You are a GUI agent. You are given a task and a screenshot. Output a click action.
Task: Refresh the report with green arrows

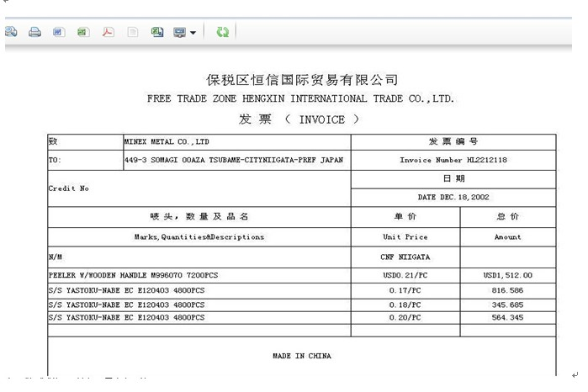223,32
